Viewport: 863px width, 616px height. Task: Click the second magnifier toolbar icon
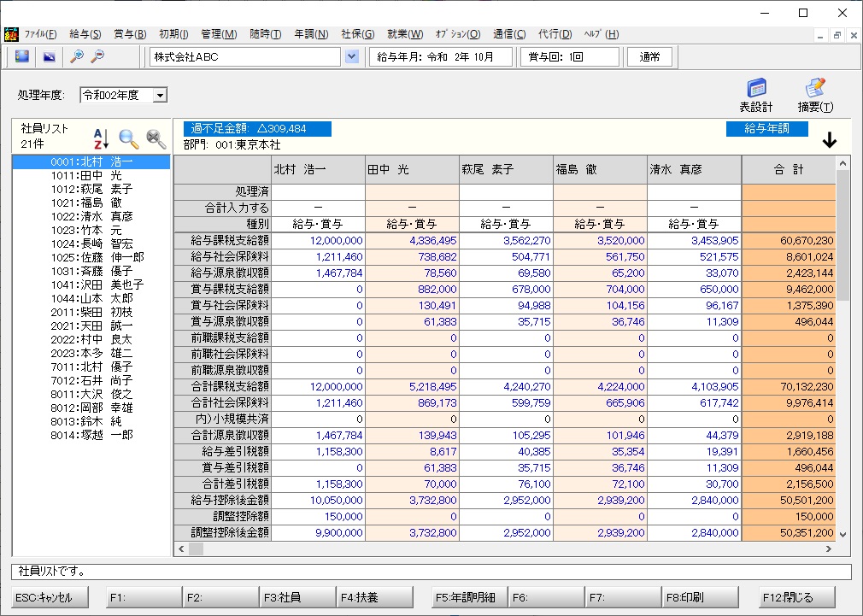tap(97, 56)
